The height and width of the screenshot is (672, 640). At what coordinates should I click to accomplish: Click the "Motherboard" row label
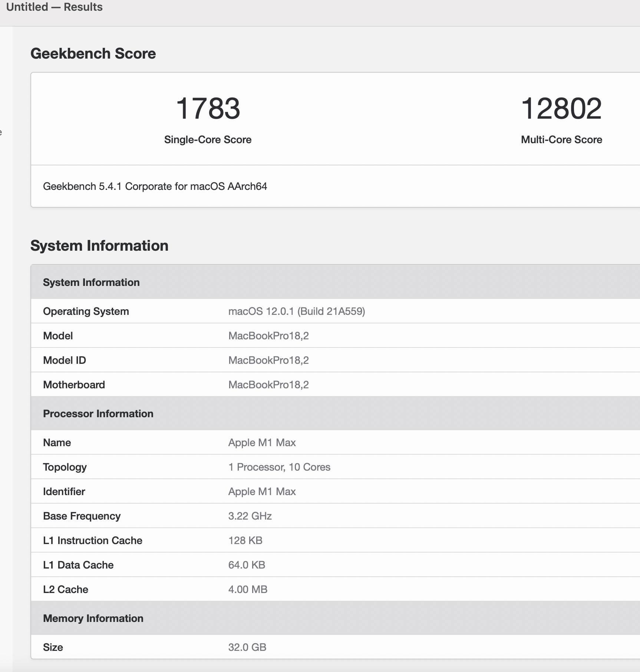coord(74,385)
